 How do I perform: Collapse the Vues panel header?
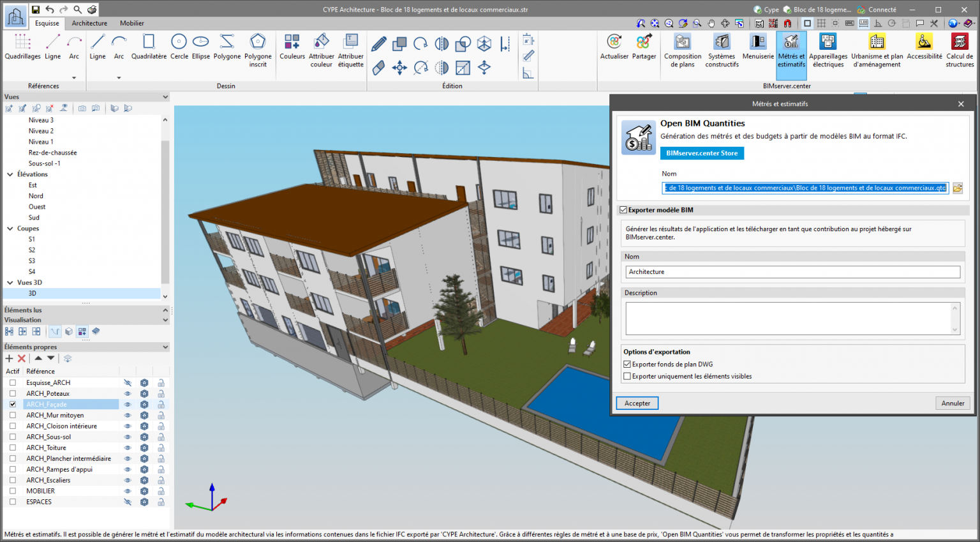pos(165,97)
